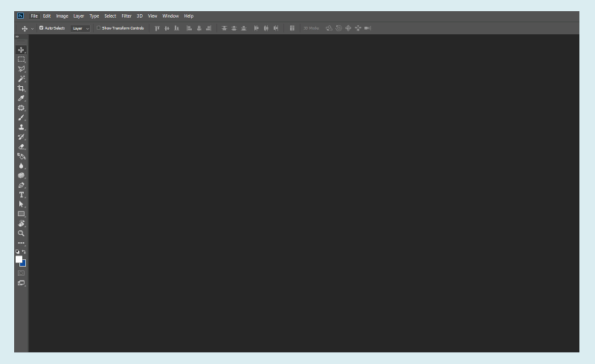Enable Show Transform Controls checkbox

pyautogui.click(x=98, y=28)
